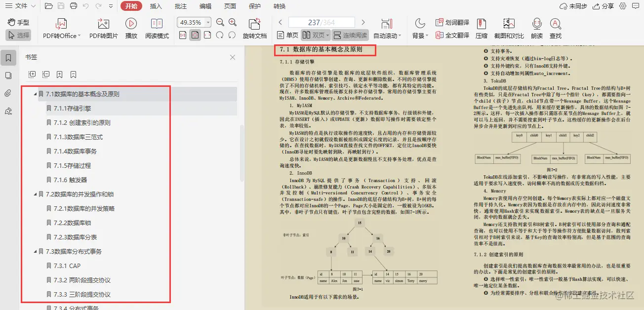644x310 pixels.
Task: Launch 阅读模式 reading mode
Action: (x=157, y=27)
